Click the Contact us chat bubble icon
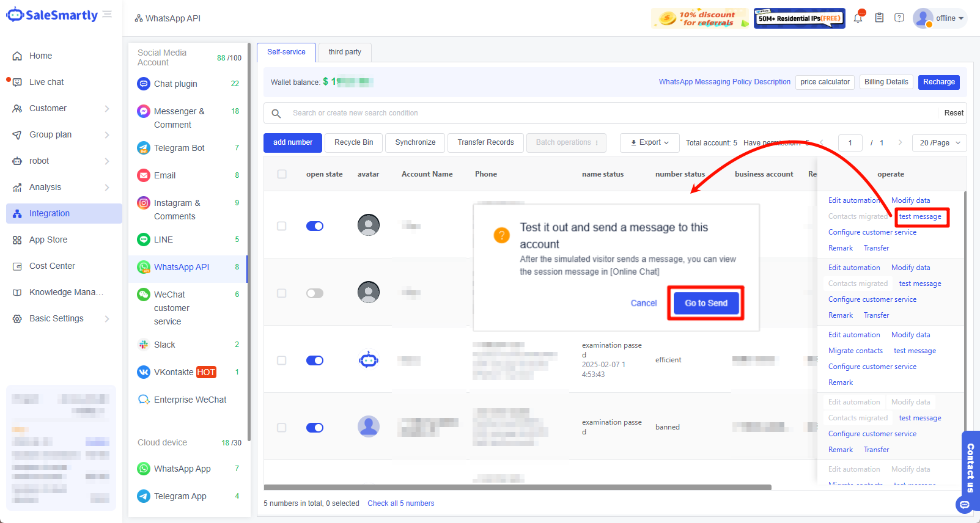Screen dimensions: 980x523 pos(964,504)
